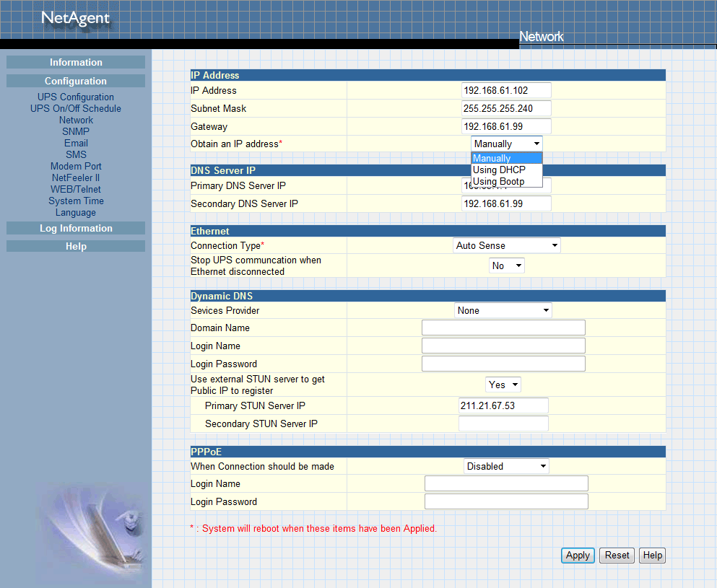Open Email settings page
This screenshot has height=588, width=717.
pyautogui.click(x=76, y=143)
